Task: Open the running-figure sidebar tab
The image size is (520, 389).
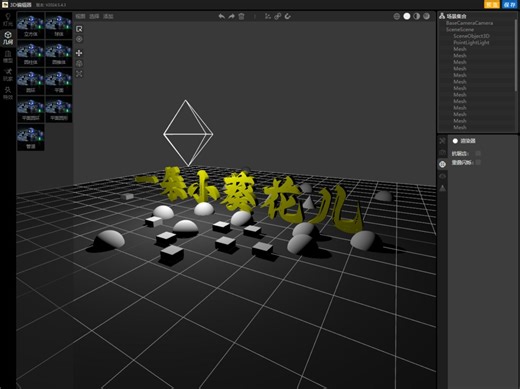Action: [8, 75]
